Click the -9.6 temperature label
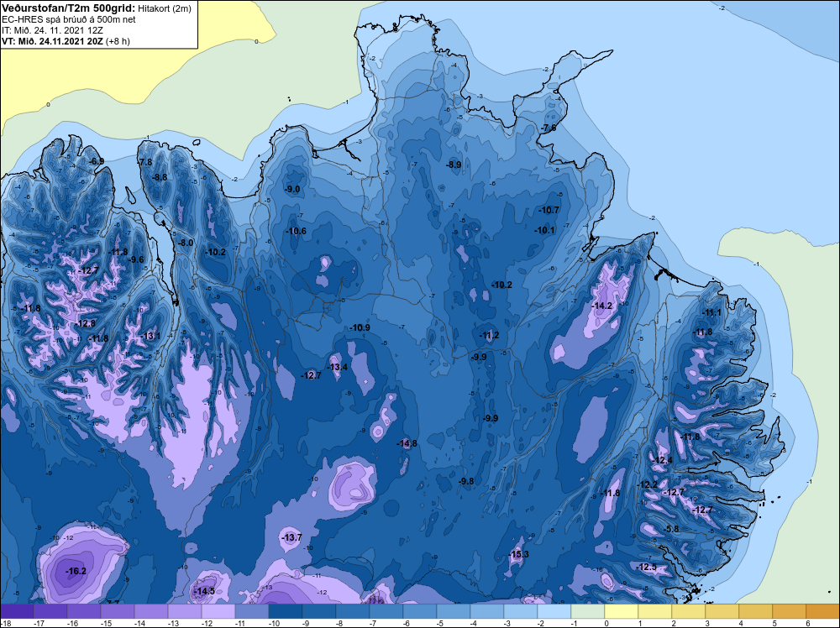 [136, 259]
